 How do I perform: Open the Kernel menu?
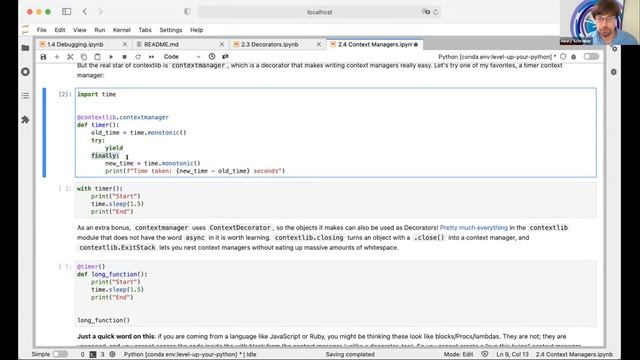pos(122,30)
